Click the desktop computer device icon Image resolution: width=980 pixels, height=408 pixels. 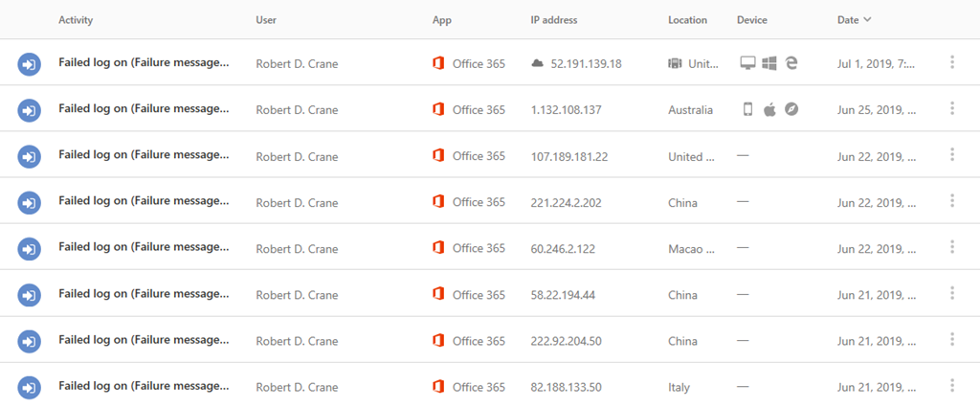point(747,63)
